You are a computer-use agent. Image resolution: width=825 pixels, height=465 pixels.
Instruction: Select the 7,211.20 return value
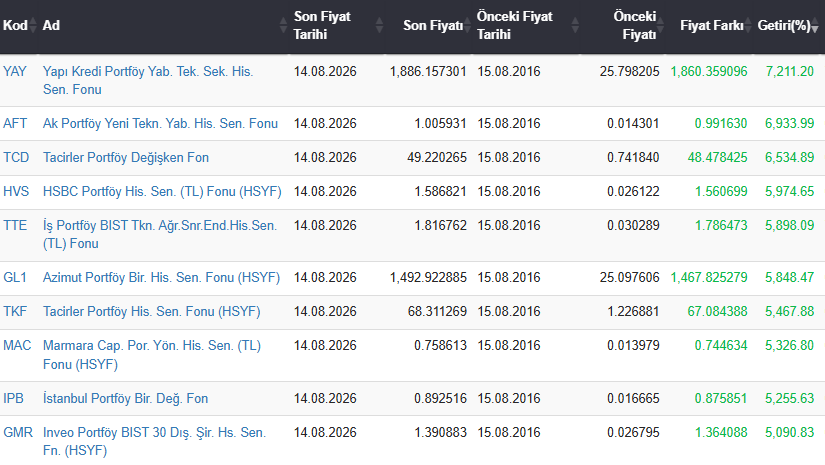tap(789, 72)
